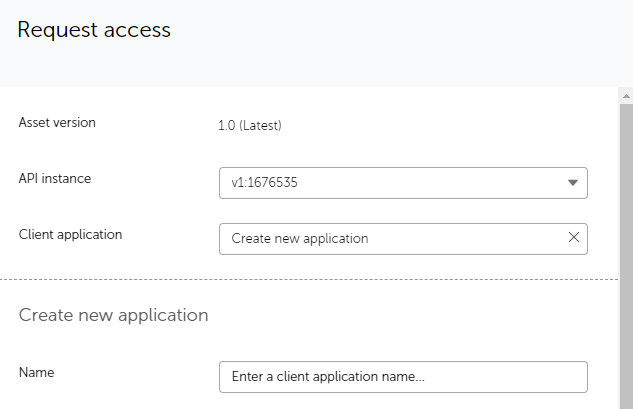Click the 'Name' field label

click(x=36, y=372)
